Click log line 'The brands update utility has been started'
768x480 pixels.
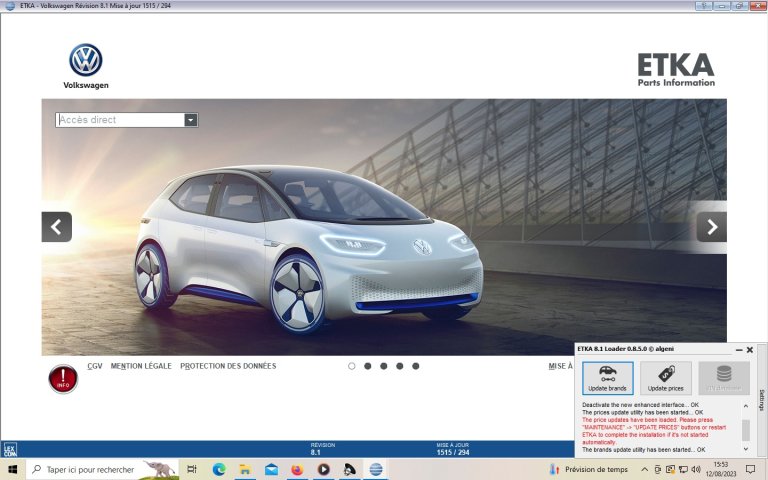644,449
